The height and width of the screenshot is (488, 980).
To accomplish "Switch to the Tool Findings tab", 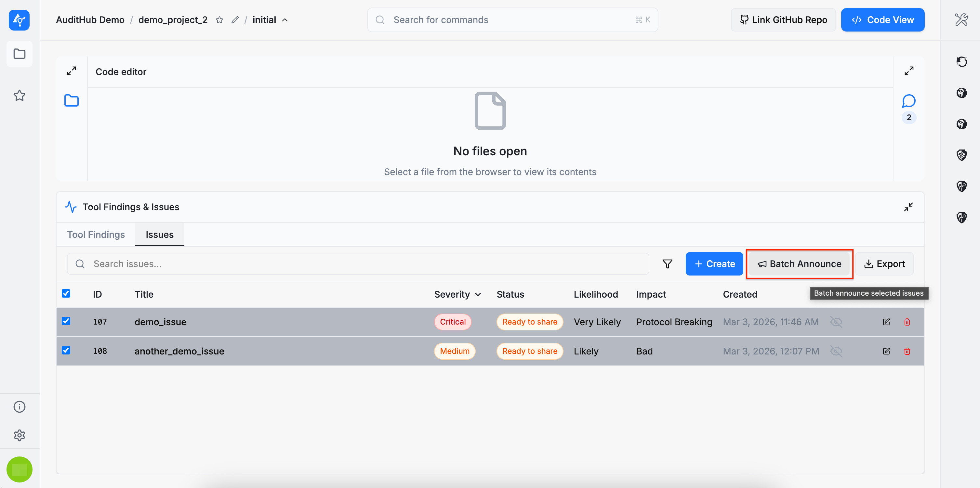I will [x=96, y=235].
